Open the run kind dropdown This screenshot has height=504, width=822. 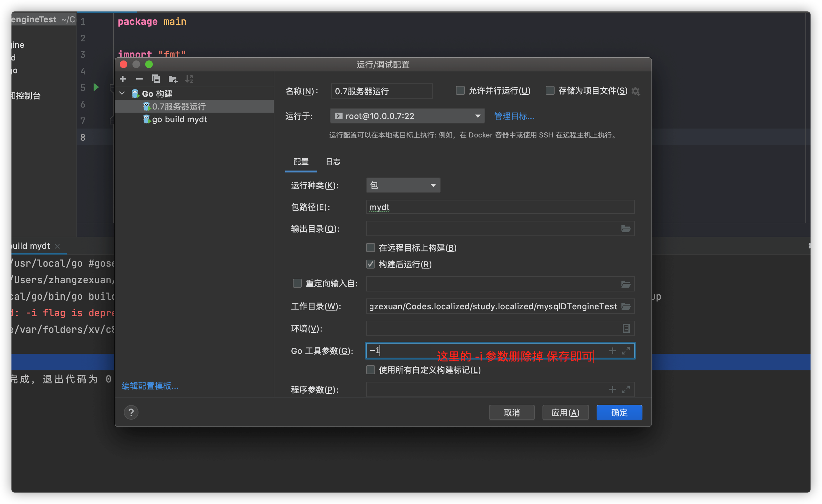[x=403, y=185]
